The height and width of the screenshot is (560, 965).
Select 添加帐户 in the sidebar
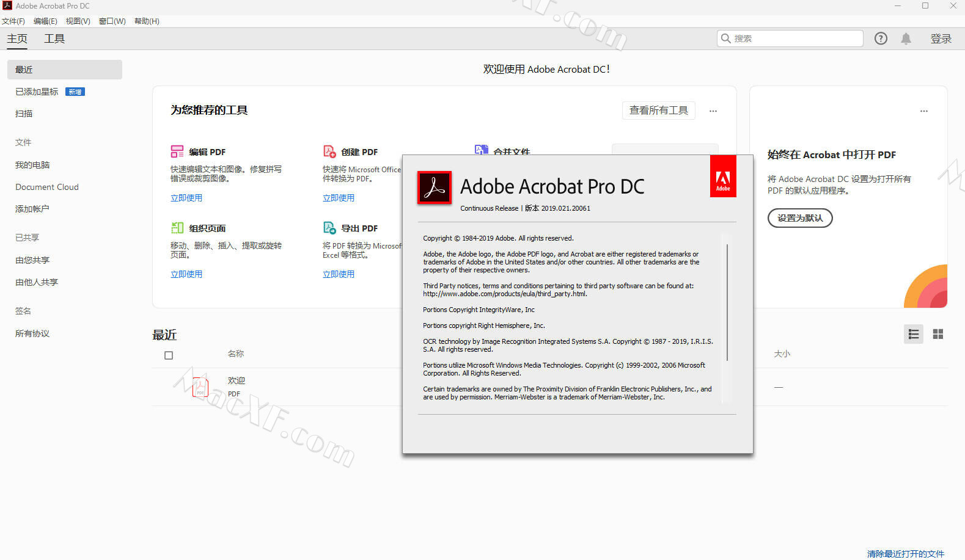(x=32, y=209)
